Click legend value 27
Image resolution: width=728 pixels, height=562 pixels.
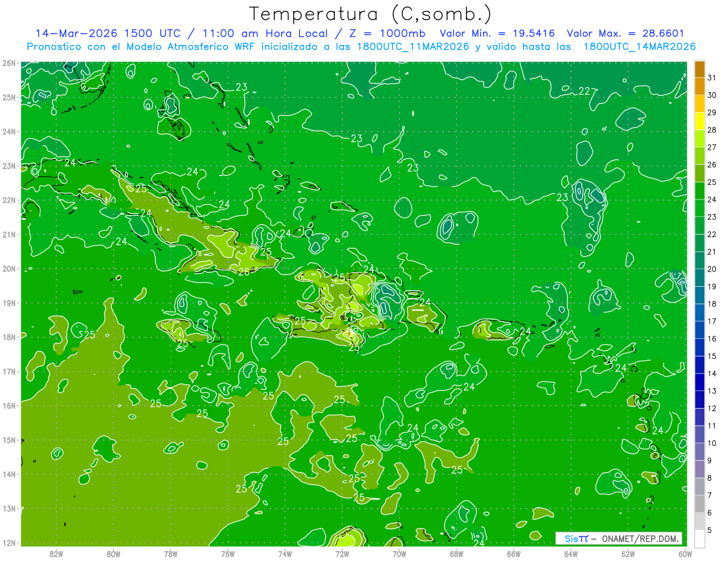[712, 147]
